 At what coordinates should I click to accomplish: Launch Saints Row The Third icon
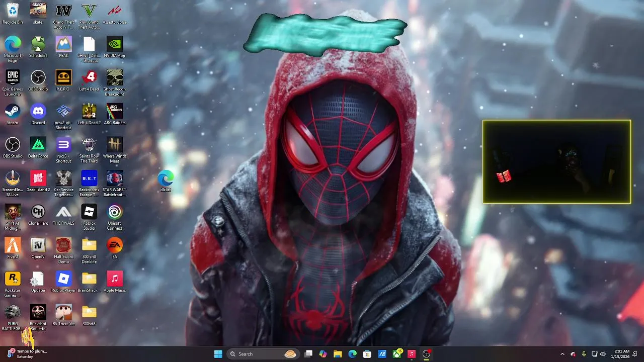[89, 150]
